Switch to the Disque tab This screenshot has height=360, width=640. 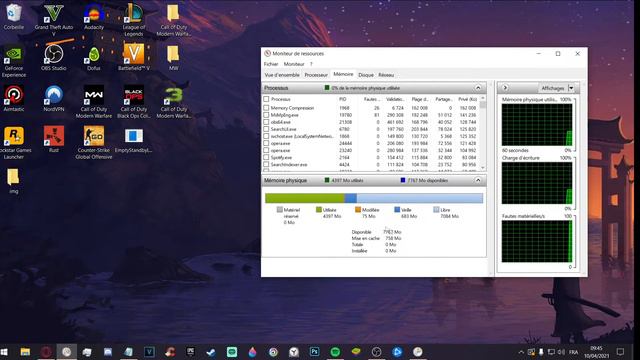pyautogui.click(x=366, y=75)
